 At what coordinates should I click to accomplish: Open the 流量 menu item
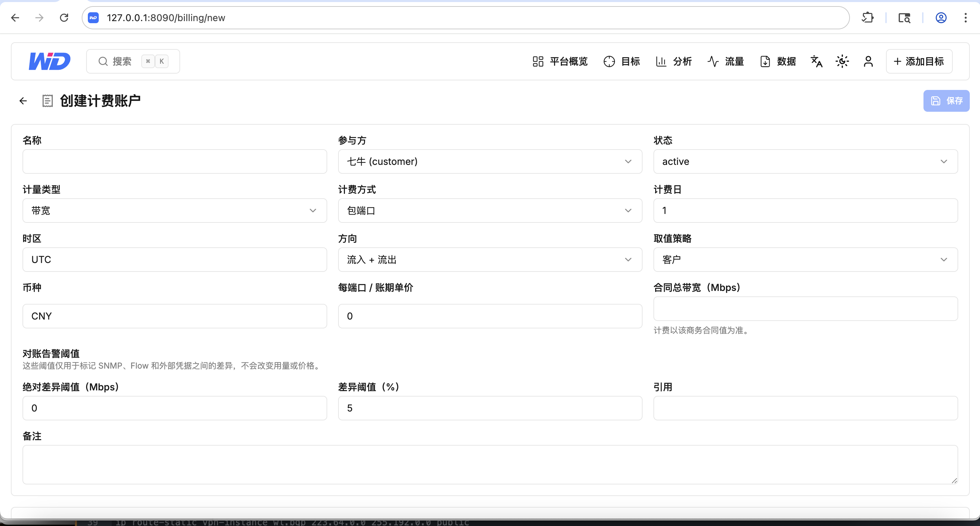(x=726, y=61)
